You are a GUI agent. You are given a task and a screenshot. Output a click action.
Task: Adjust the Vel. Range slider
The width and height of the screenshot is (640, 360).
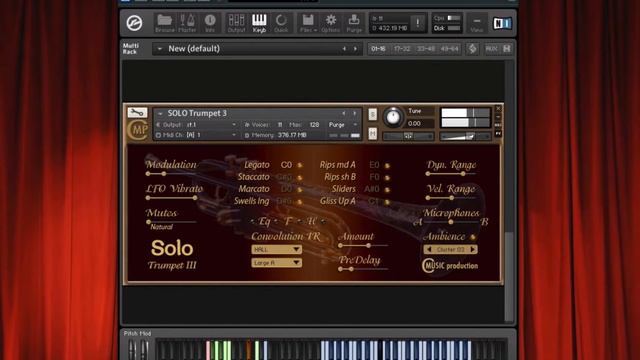pyautogui.click(x=452, y=198)
